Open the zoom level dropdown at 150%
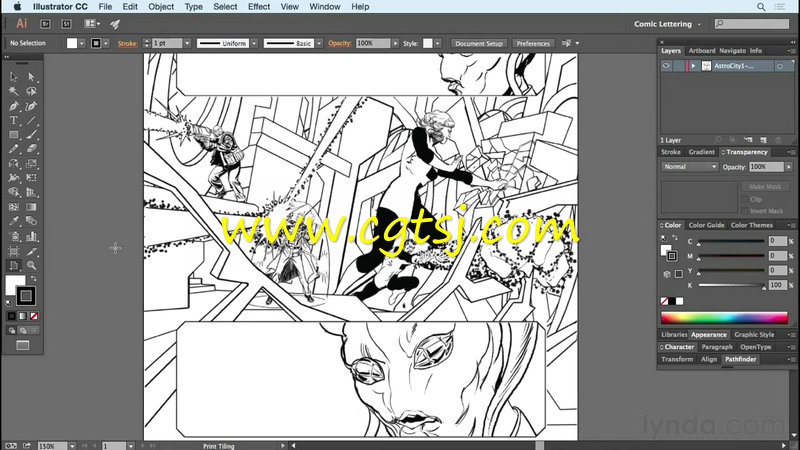The width and height of the screenshot is (800, 450). point(72,446)
